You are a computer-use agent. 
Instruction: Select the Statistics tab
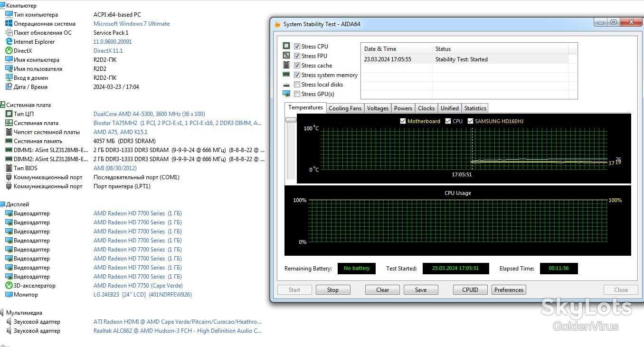coord(475,108)
